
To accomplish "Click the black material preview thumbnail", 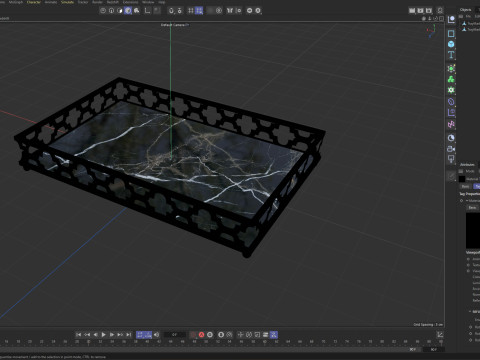I will click(473, 230).
